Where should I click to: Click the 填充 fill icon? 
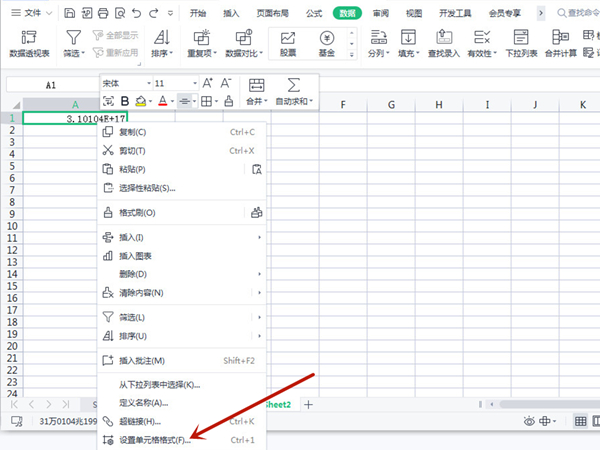coord(408,38)
